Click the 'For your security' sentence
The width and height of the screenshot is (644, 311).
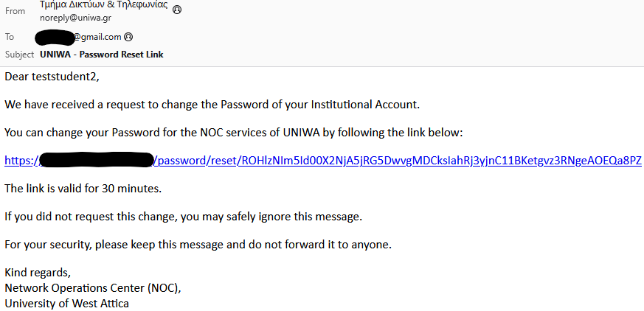click(198, 245)
